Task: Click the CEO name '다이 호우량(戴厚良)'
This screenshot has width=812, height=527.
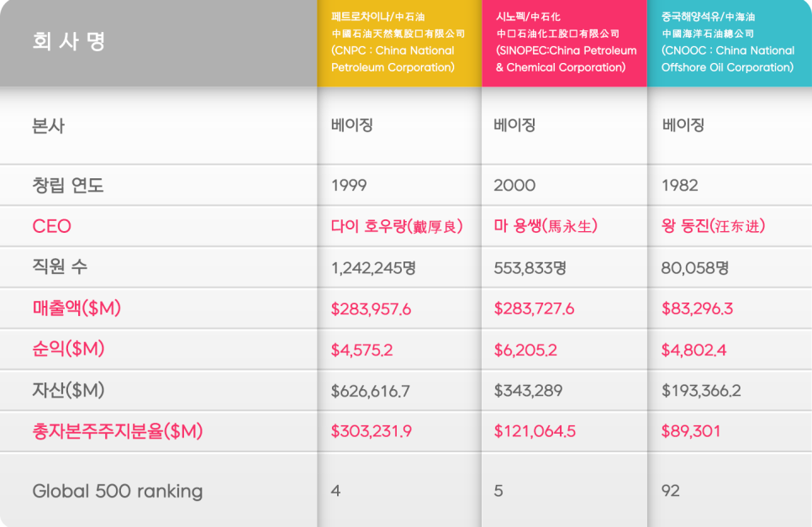Action: coord(398,226)
